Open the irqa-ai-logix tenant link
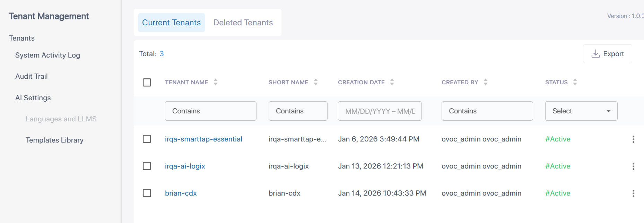Viewport: 644px width, 223px height. point(185,166)
